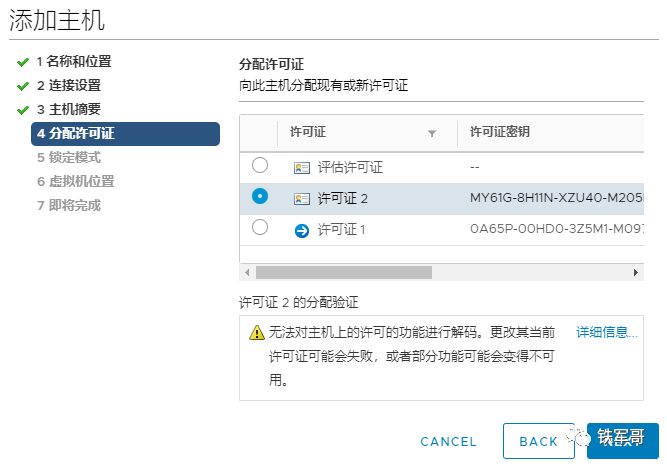Screen dimensions: 667x466
Task: Open the 详细信息 link
Action: click(607, 332)
